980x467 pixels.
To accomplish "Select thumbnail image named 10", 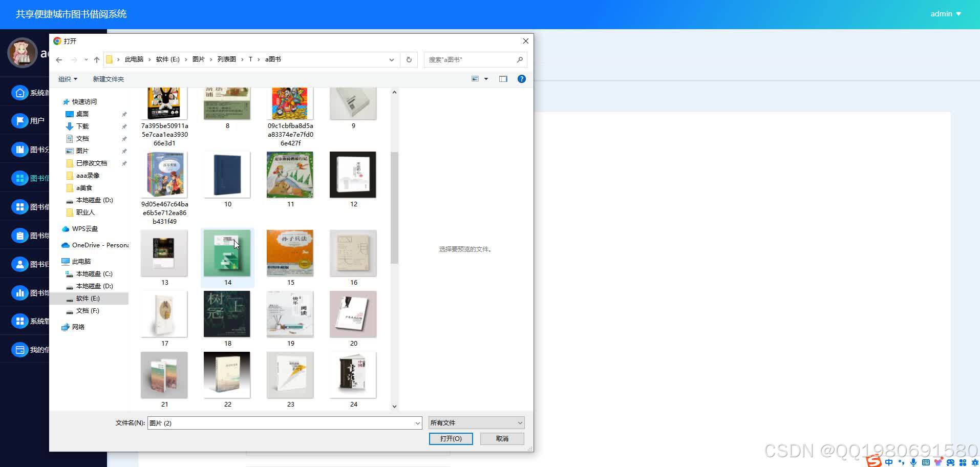I will click(227, 175).
